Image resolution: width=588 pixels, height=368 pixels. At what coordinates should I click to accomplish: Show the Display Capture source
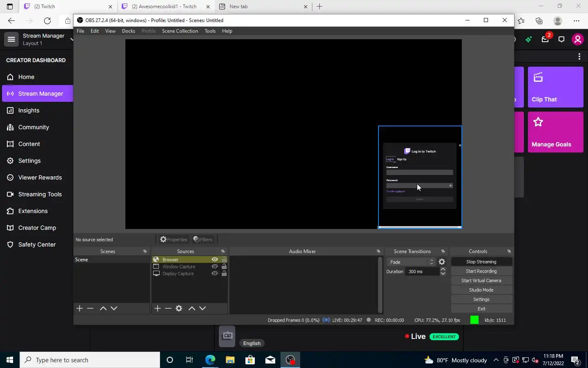[215, 274]
